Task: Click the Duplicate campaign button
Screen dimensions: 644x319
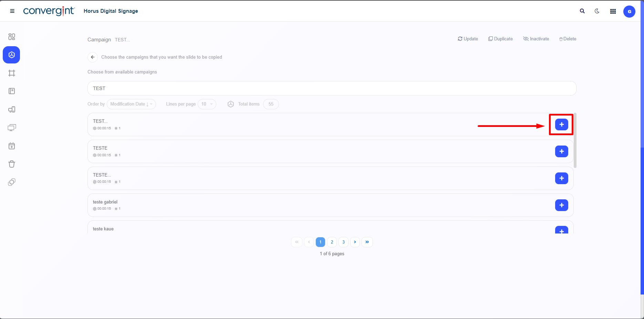Action: point(500,39)
